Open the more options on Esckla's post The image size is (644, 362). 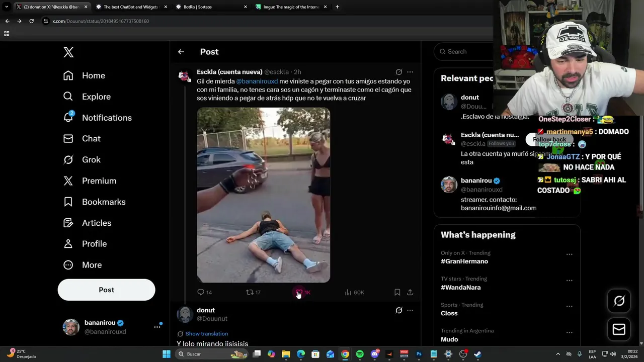[410, 72]
